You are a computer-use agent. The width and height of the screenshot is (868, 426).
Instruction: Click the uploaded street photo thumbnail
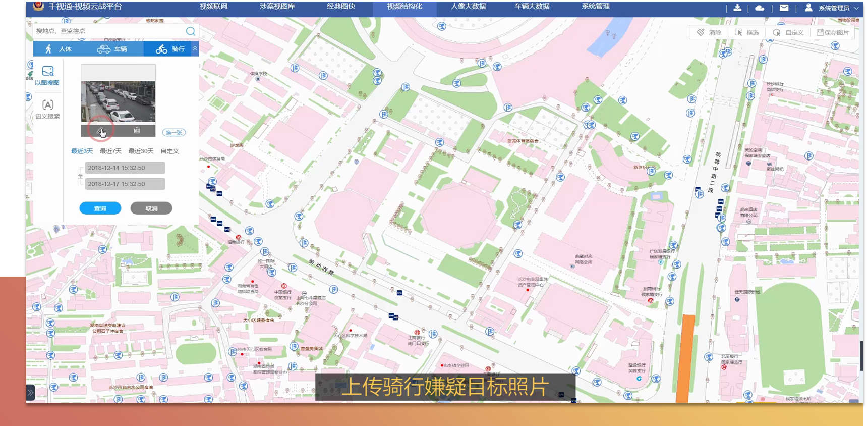click(x=118, y=101)
